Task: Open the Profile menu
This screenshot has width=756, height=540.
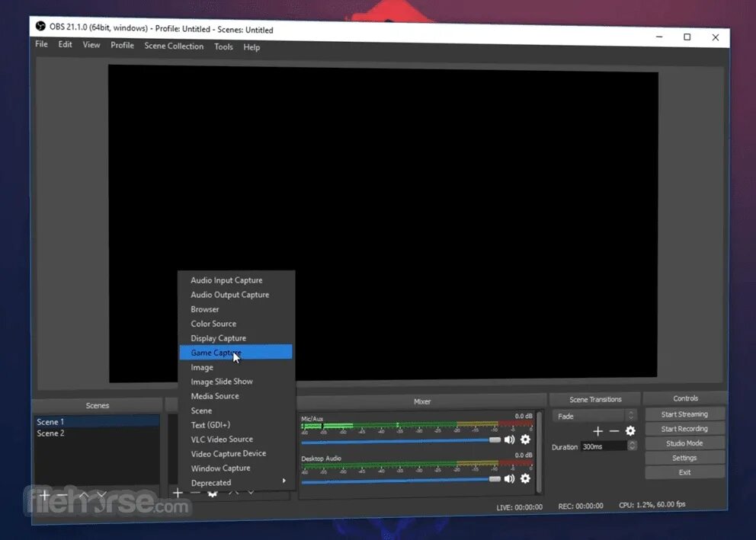Action: (122, 45)
